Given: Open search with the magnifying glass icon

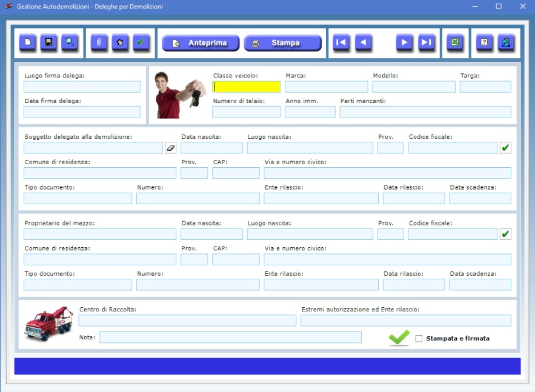Looking at the screenshot, I should coord(70,42).
